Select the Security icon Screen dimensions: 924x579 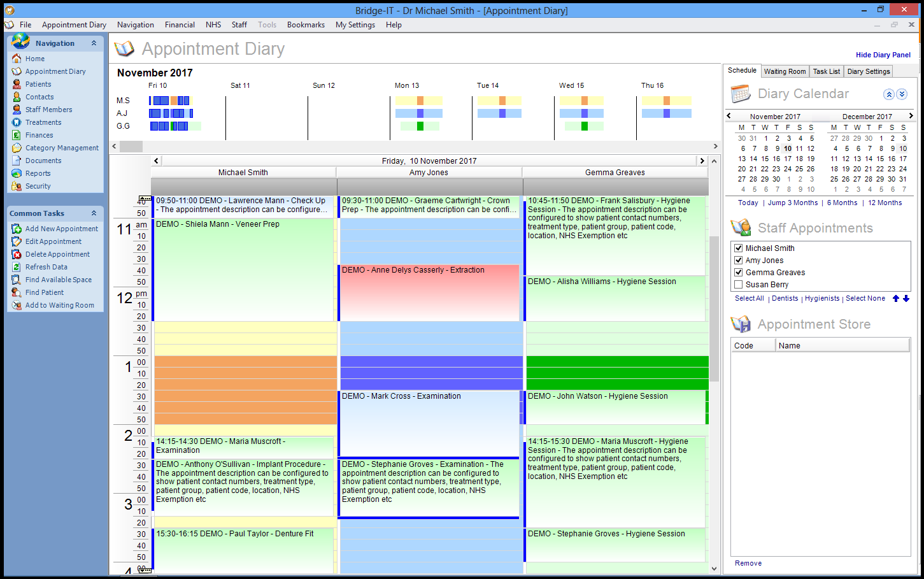(x=17, y=186)
